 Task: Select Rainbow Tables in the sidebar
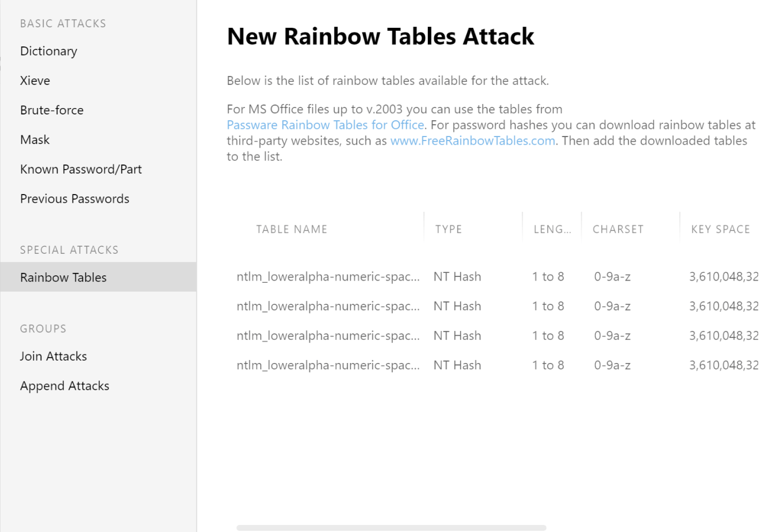(63, 278)
